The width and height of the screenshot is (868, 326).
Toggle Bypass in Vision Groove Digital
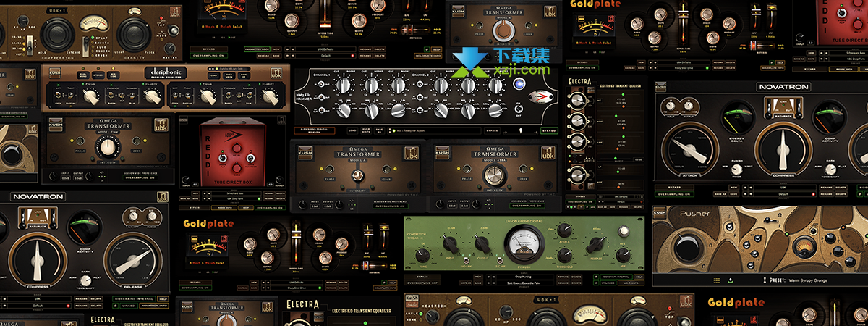click(x=422, y=277)
